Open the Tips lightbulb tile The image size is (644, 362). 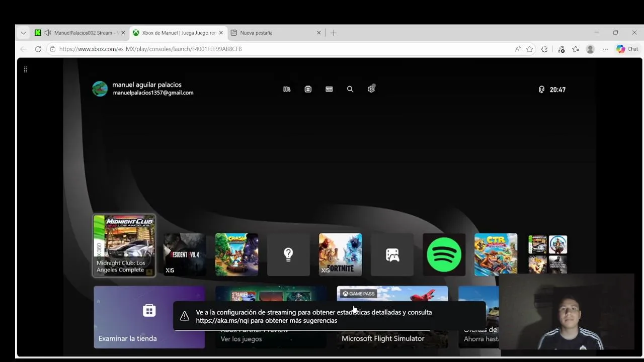click(288, 254)
